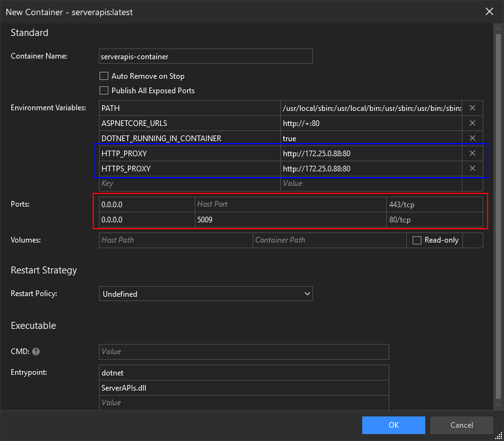Screen dimensions: 504x441
Task: Select the host port 5009 field
Action: [290, 220]
